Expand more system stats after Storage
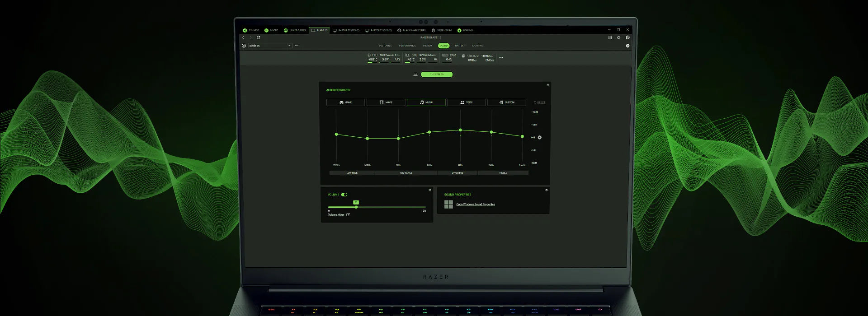 (501, 57)
